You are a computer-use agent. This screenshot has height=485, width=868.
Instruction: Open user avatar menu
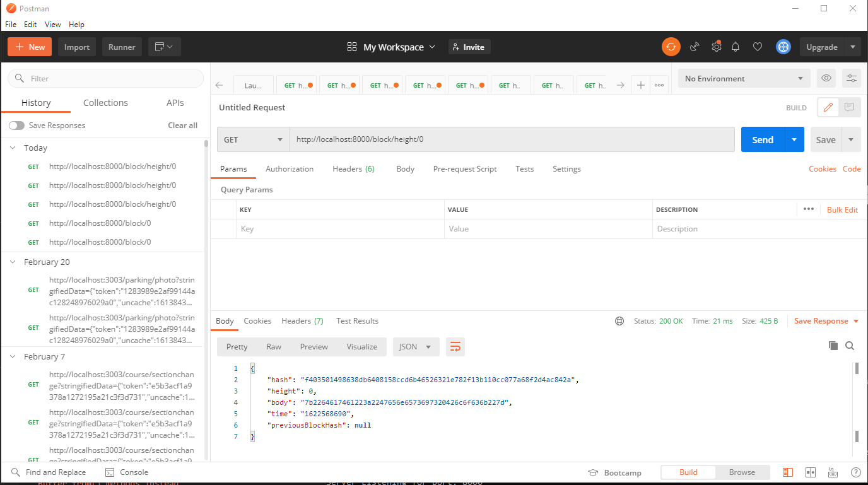[x=783, y=47]
